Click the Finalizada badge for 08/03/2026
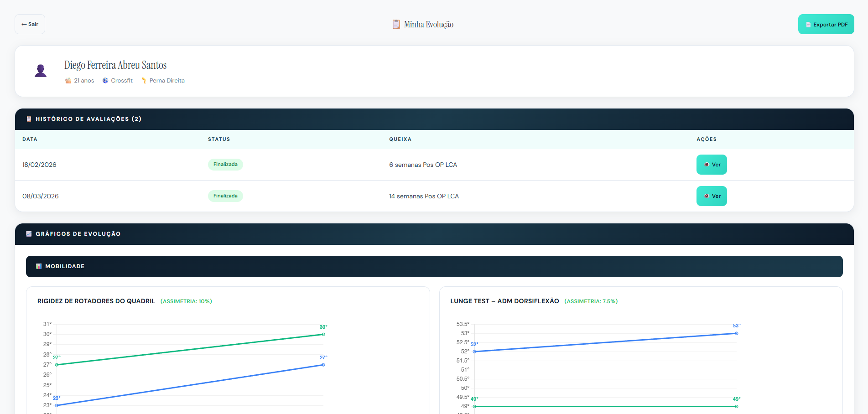The image size is (868, 414). 225,196
